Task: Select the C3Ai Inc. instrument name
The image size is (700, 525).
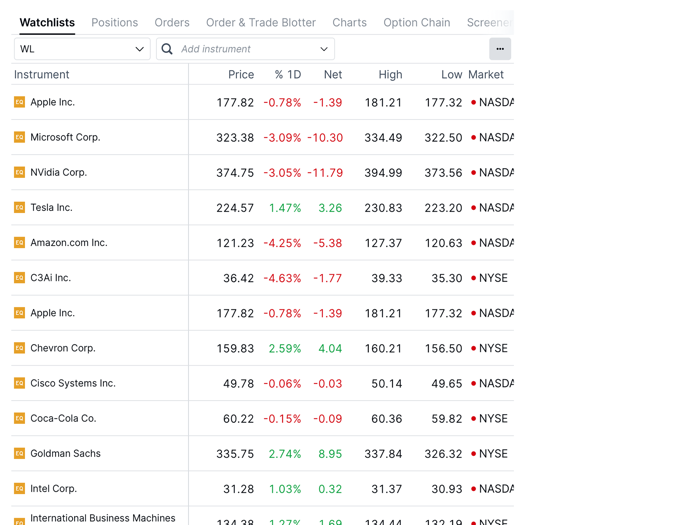Action: [x=50, y=278]
